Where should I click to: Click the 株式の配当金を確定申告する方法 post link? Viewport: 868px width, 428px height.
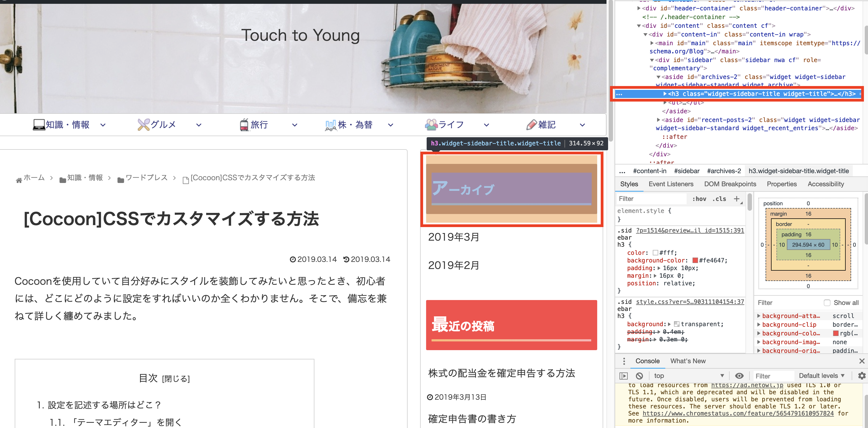501,373
